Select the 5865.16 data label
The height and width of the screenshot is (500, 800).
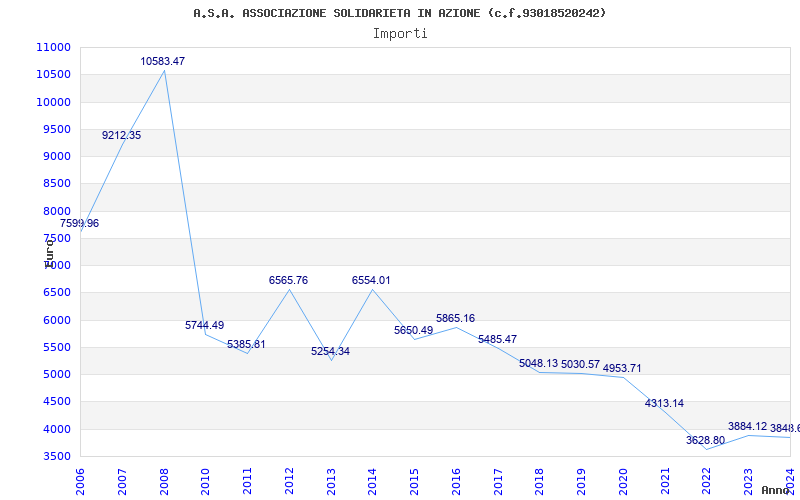click(456, 318)
